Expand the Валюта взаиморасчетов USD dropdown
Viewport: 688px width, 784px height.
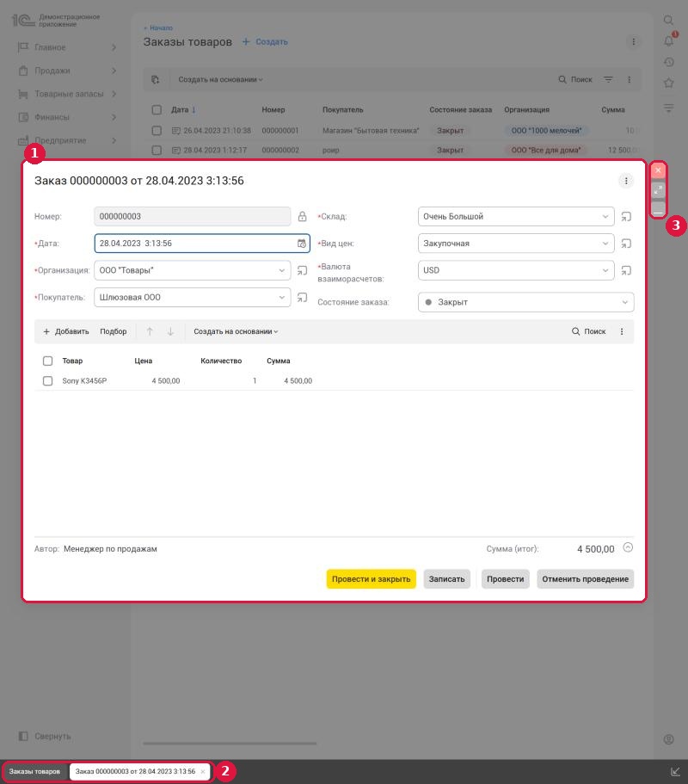click(x=605, y=270)
